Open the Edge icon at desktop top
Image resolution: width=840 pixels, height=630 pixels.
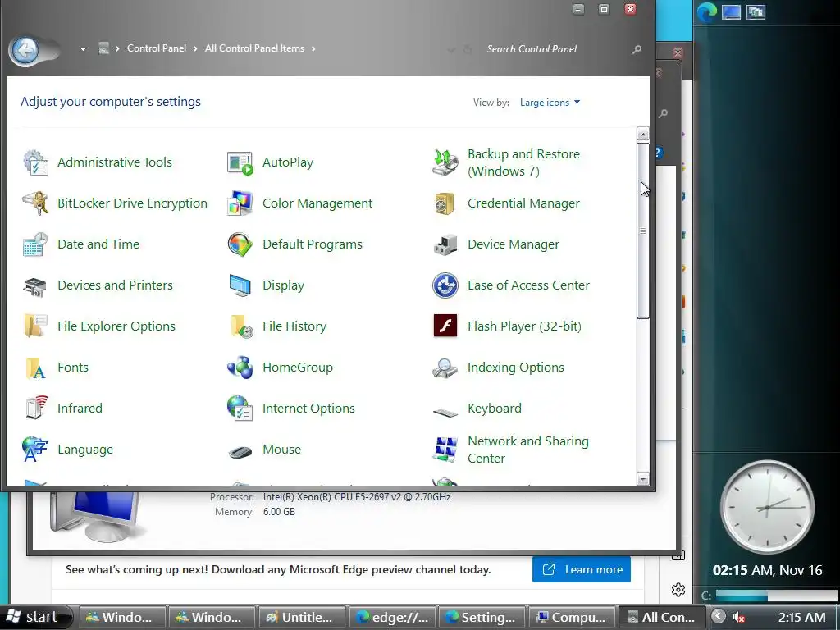pyautogui.click(x=706, y=11)
